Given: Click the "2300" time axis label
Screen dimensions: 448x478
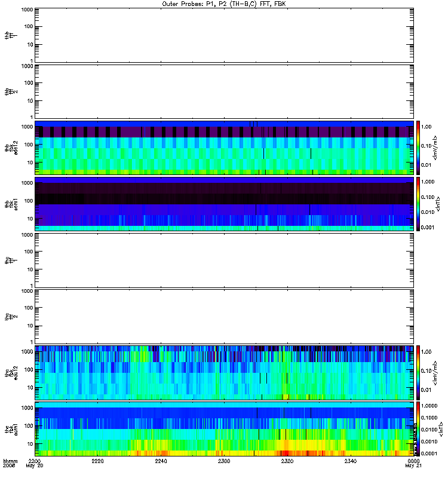Looking at the screenshot, I should pos(224,461).
